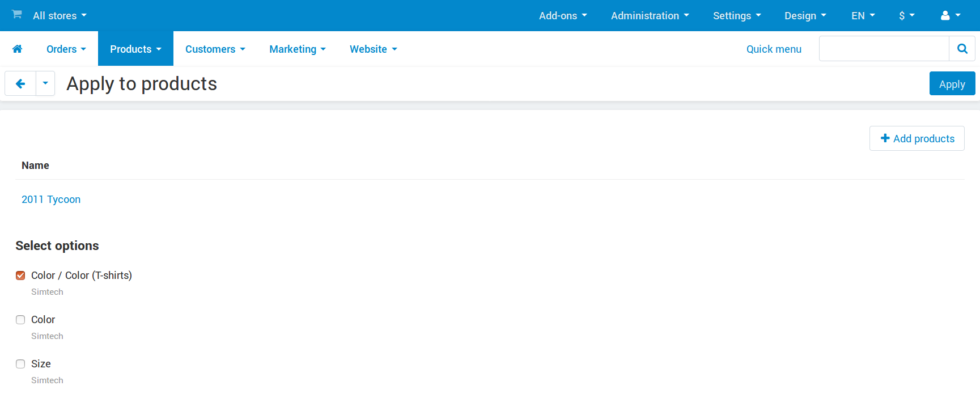Expand the All stores dropdown

(x=60, y=15)
